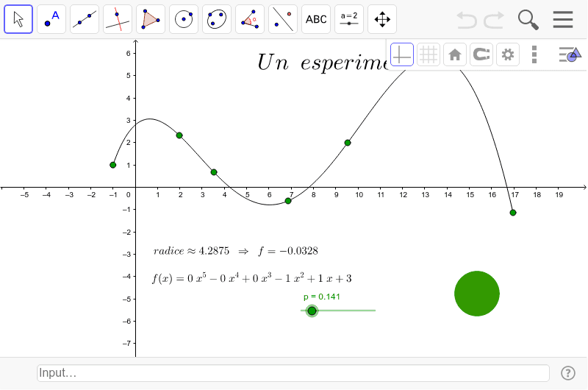Open point capturing magnet options
Image resolution: width=588 pixels, height=390 pixels.
click(x=481, y=54)
